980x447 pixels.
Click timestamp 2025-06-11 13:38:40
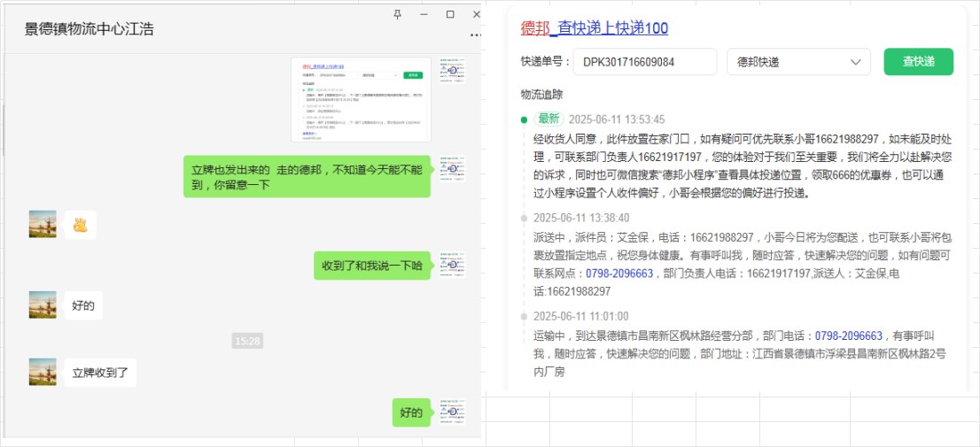581,218
